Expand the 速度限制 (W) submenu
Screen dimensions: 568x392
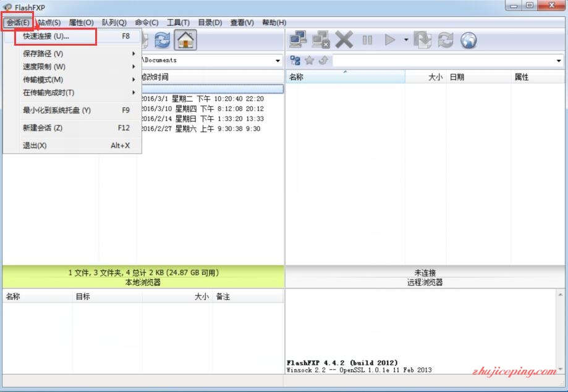pyautogui.click(x=72, y=67)
